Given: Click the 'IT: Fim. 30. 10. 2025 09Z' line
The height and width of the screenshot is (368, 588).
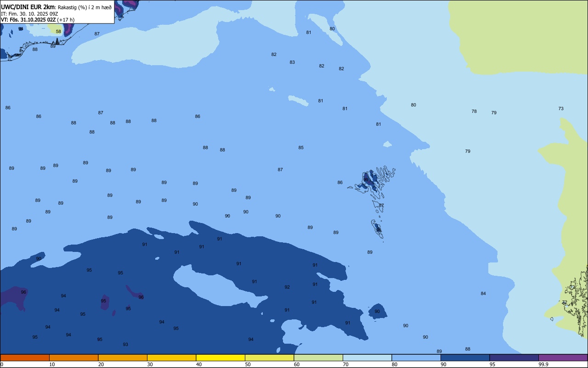Looking at the screenshot, I should 29,14.
